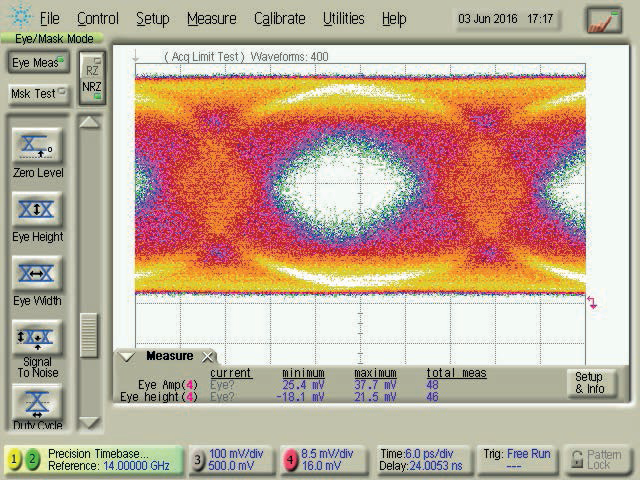Expand the Measure panel triangle
The image size is (640, 480).
(x=127, y=356)
